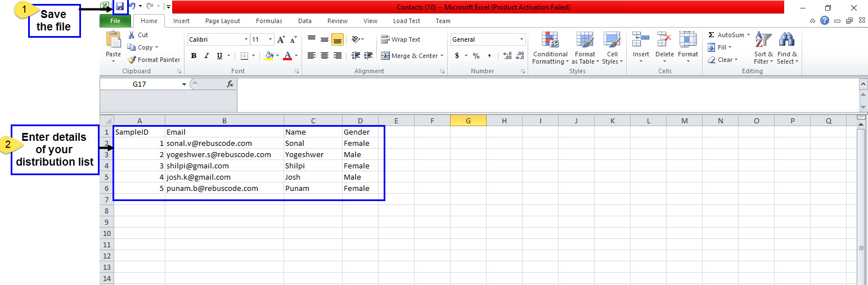
Task: Open the General number format dropdown
Action: 522,39
